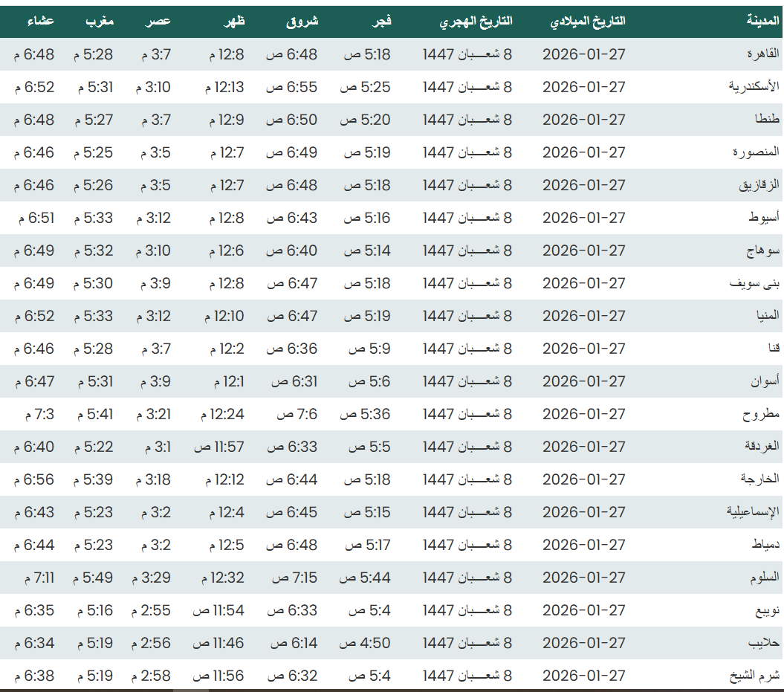Open the القاهرة city row name
784x692 pixels.
(x=762, y=54)
